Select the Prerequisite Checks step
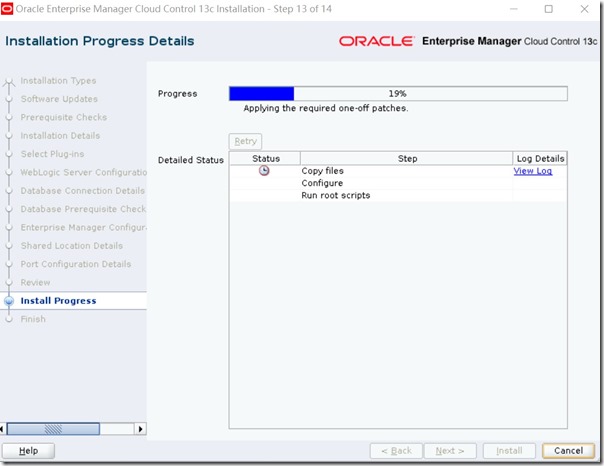The image size is (604, 466). click(64, 117)
